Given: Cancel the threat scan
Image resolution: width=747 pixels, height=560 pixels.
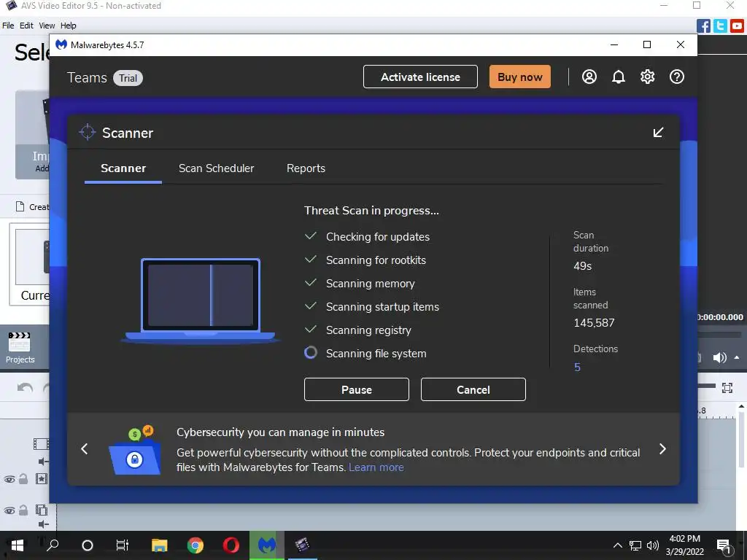Looking at the screenshot, I should pos(473,389).
